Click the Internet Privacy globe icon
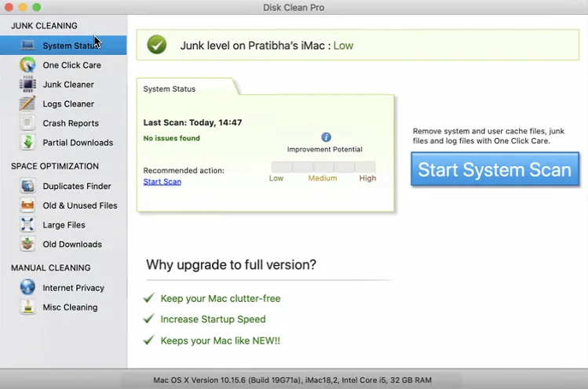 (27, 288)
